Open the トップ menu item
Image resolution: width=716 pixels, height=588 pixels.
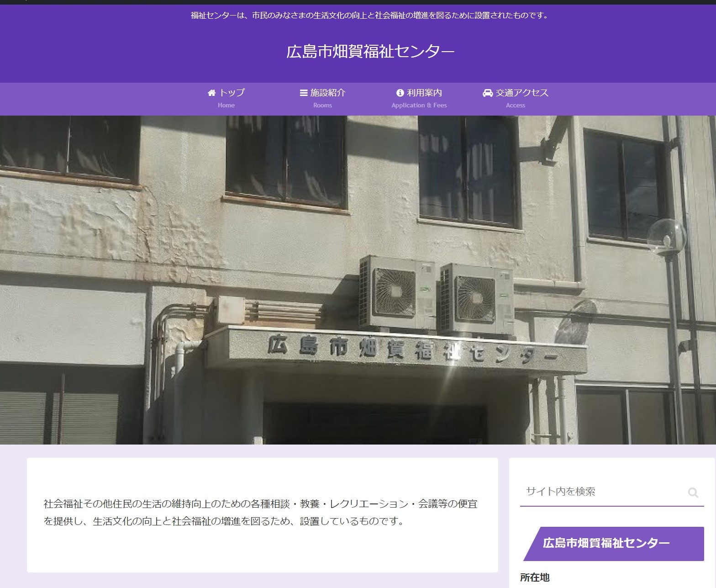tap(232, 93)
